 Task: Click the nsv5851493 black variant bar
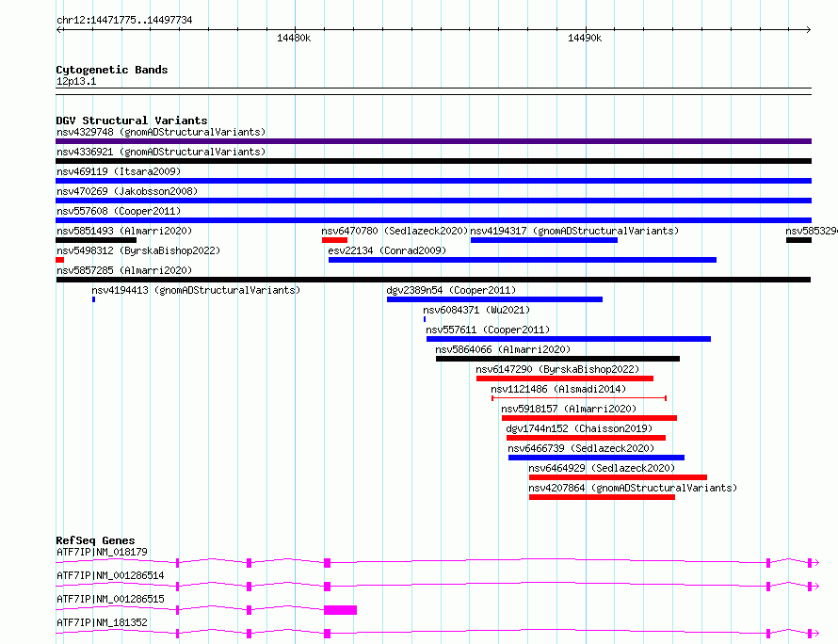pos(96,240)
